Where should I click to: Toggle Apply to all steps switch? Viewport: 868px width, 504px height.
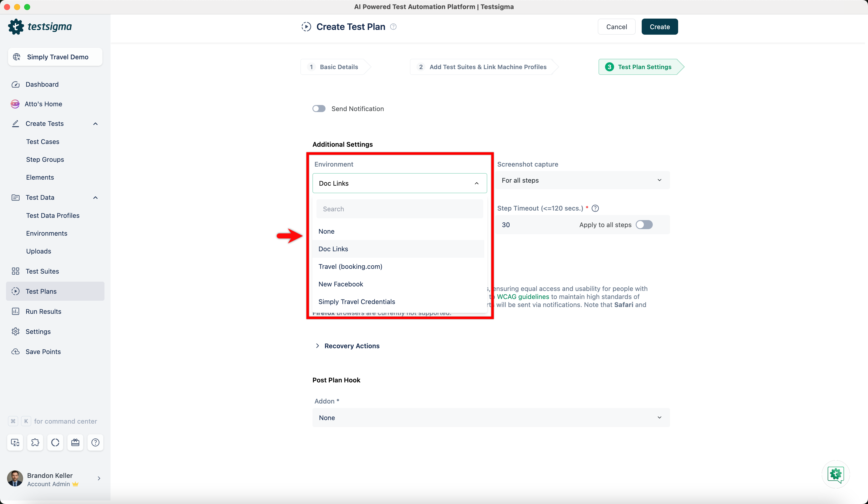(644, 225)
